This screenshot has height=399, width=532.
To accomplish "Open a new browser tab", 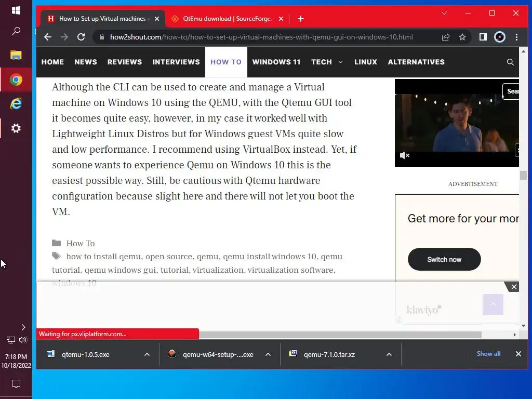I will (301, 19).
